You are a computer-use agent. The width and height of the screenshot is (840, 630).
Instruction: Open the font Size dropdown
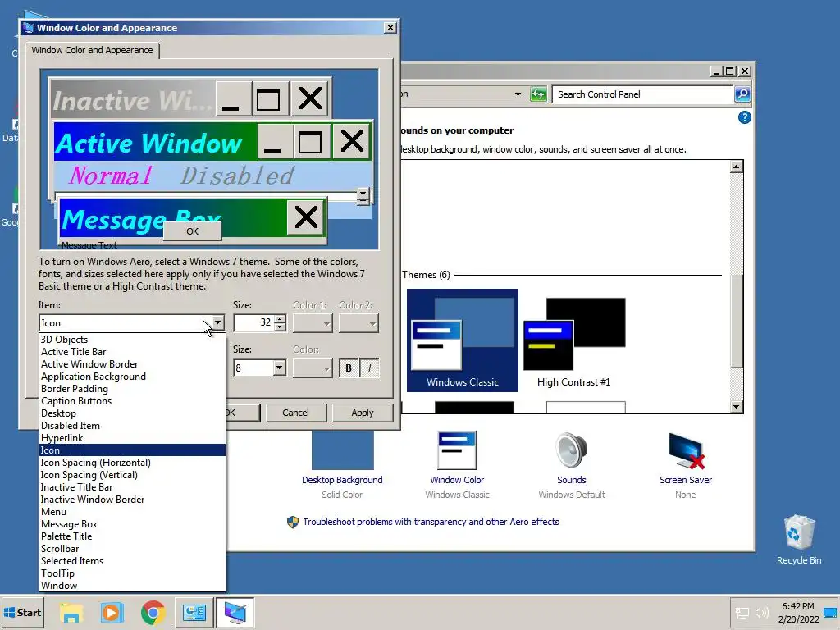pyautogui.click(x=279, y=367)
